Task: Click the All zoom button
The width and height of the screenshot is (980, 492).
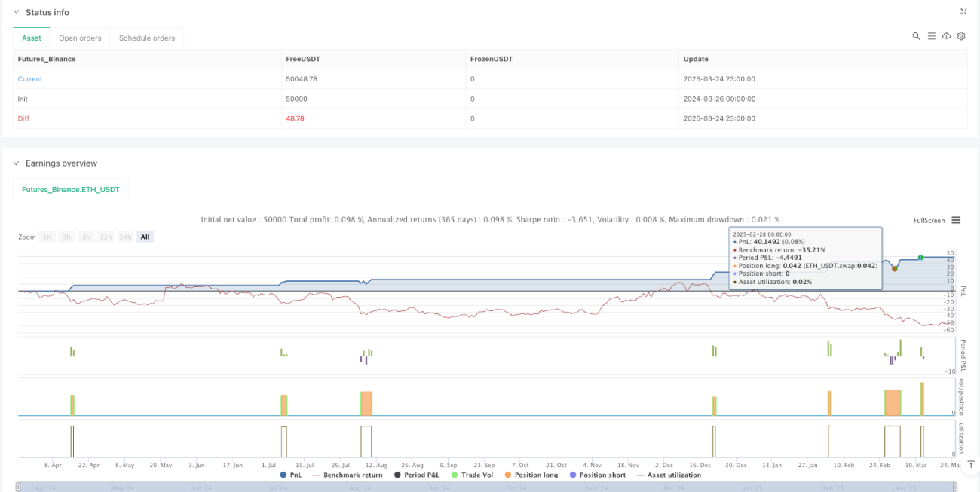Action: (x=145, y=237)
